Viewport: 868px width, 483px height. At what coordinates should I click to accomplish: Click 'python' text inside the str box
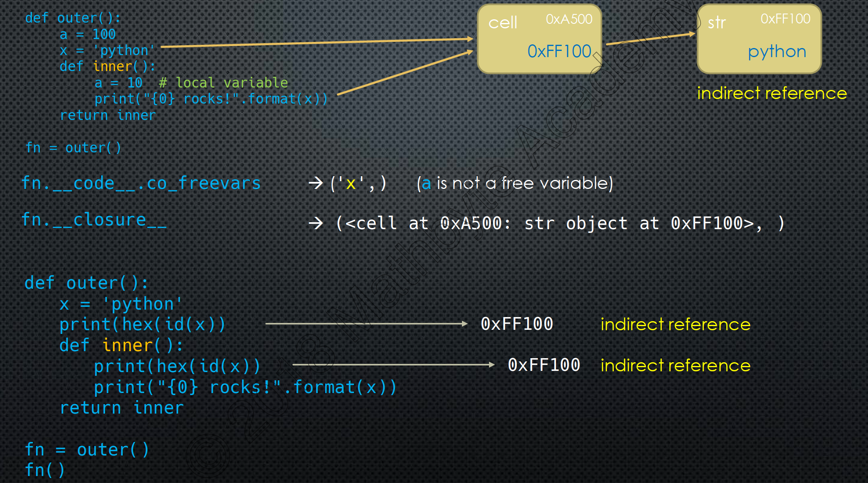777,52
